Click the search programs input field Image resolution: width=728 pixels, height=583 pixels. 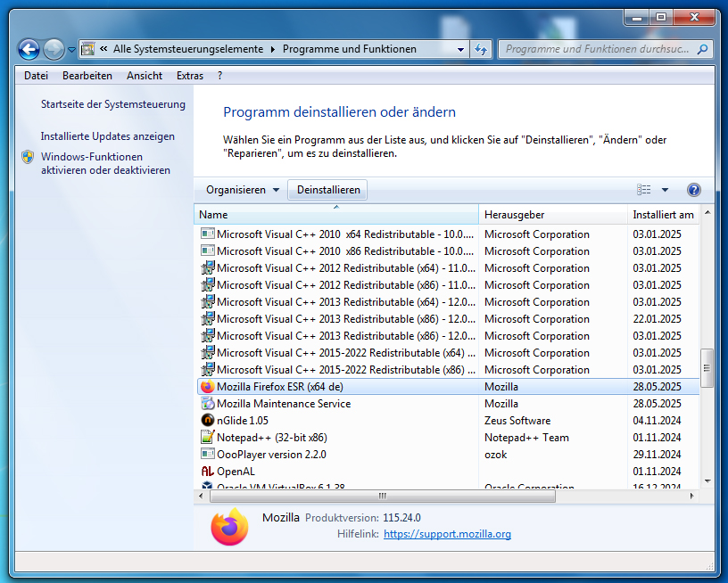click(x=598, y=50)
